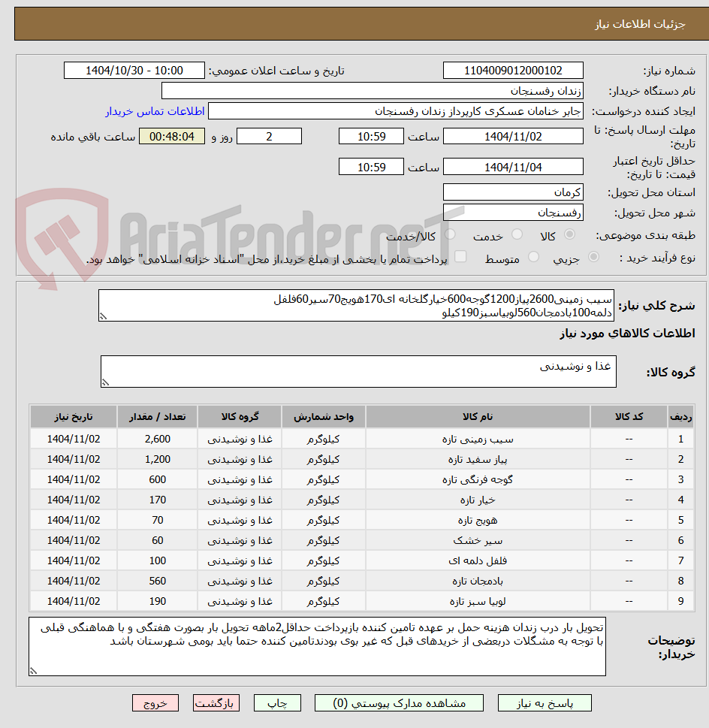Click the resize handle of the goods group box
This screenshot has width=709, height=728.
point(105,382)
